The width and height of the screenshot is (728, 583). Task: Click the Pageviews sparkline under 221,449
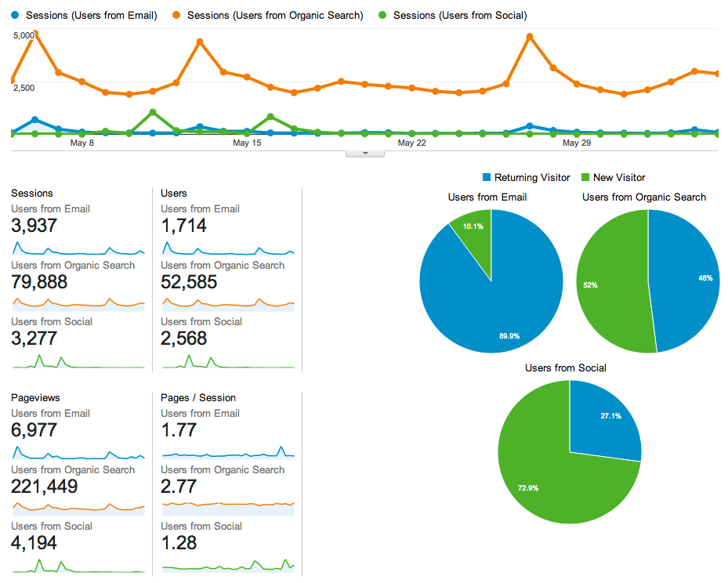[x=78, y=508]
